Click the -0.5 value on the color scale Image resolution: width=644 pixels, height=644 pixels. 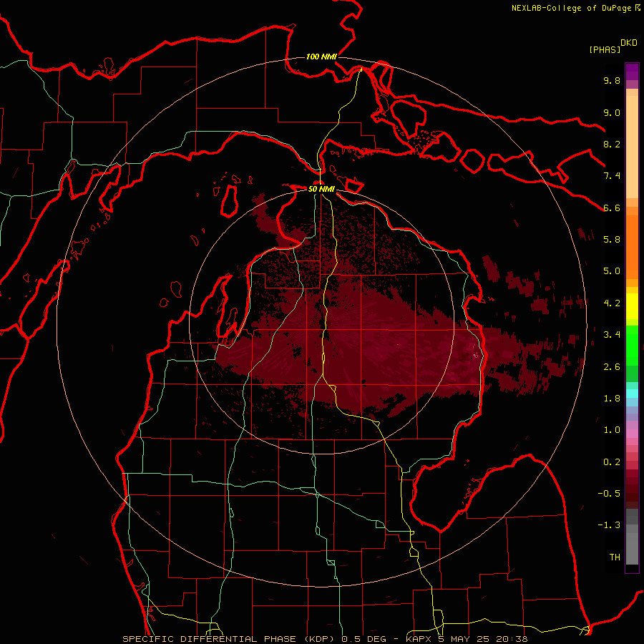[x=609, y=494]
